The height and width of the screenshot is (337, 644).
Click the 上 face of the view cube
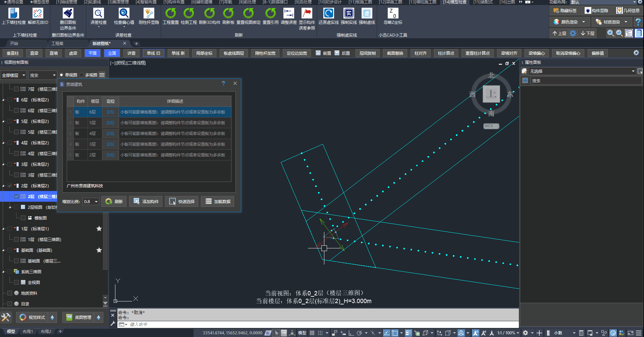pyautogui.click(x=491, y=94)
